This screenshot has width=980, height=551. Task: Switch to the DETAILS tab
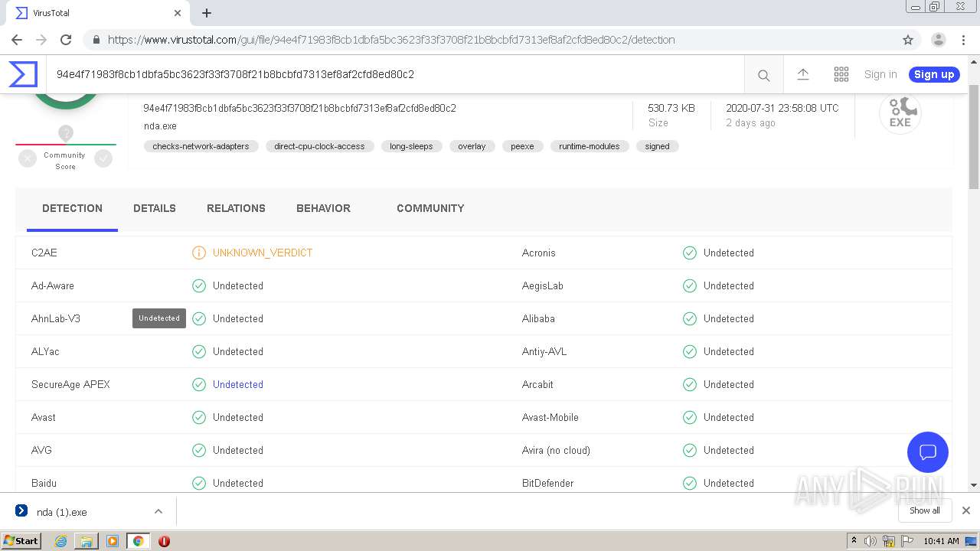point(155,208)
